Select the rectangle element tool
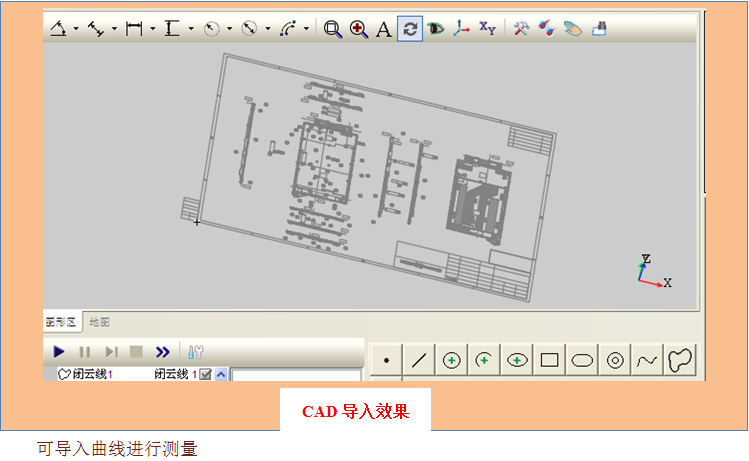Screen dimensions: 749x461 549,360
